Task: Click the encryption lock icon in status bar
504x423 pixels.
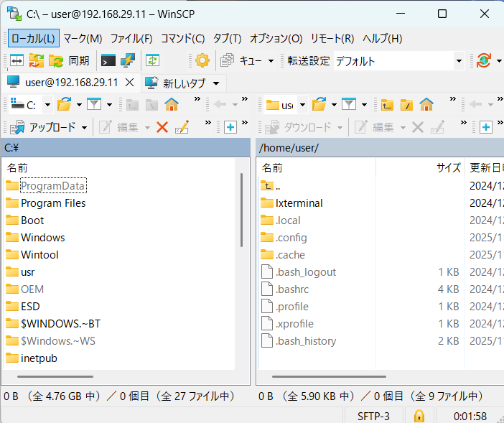Action: [419, 416]
